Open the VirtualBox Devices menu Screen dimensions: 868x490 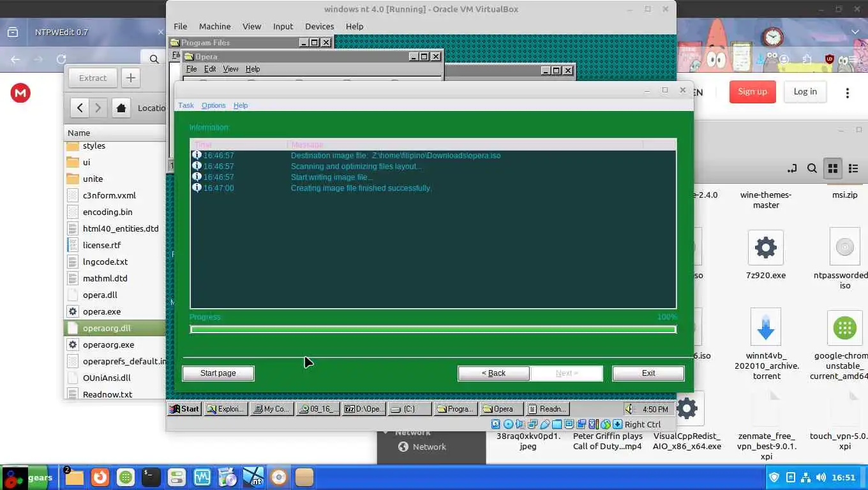click(319, 26)
